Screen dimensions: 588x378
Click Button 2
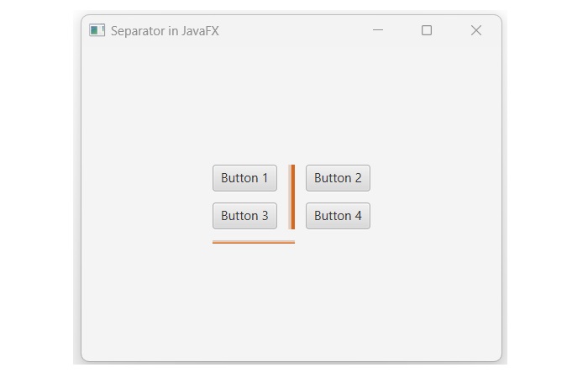click(x=338, y=178)
